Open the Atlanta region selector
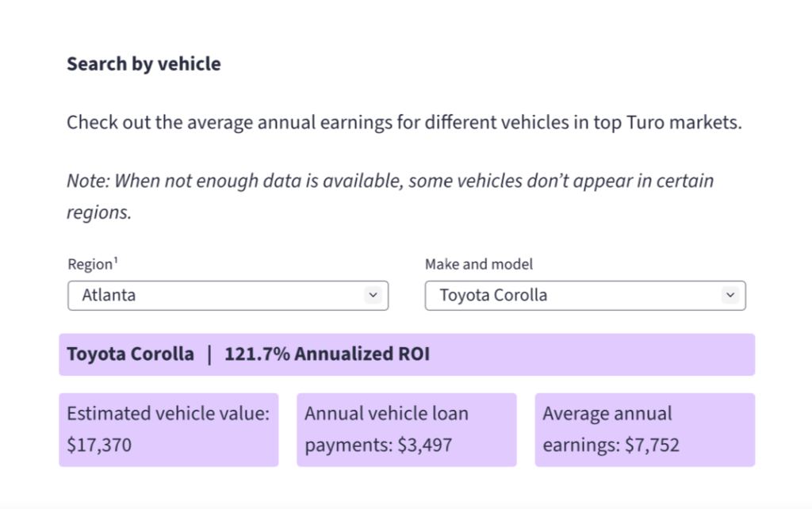This screenshot has height=509, width=812. [x=228, y=295]
